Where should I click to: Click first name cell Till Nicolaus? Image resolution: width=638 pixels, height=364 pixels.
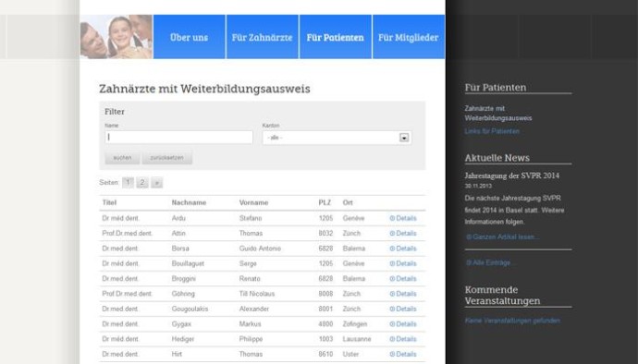[x=257, y=294]
